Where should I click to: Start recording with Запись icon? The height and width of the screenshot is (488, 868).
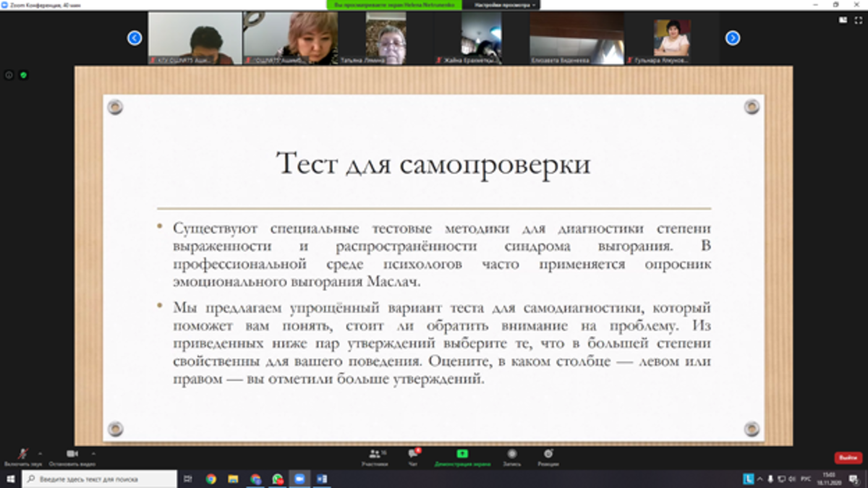511,455
